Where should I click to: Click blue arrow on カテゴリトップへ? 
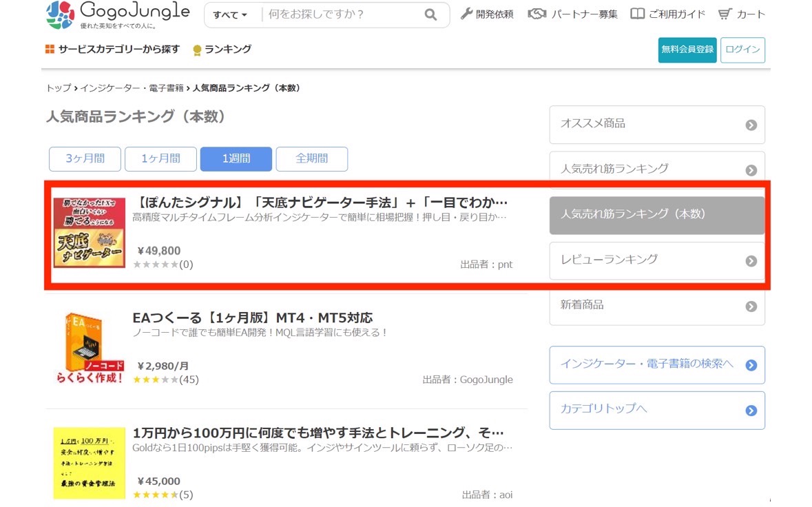751,411
